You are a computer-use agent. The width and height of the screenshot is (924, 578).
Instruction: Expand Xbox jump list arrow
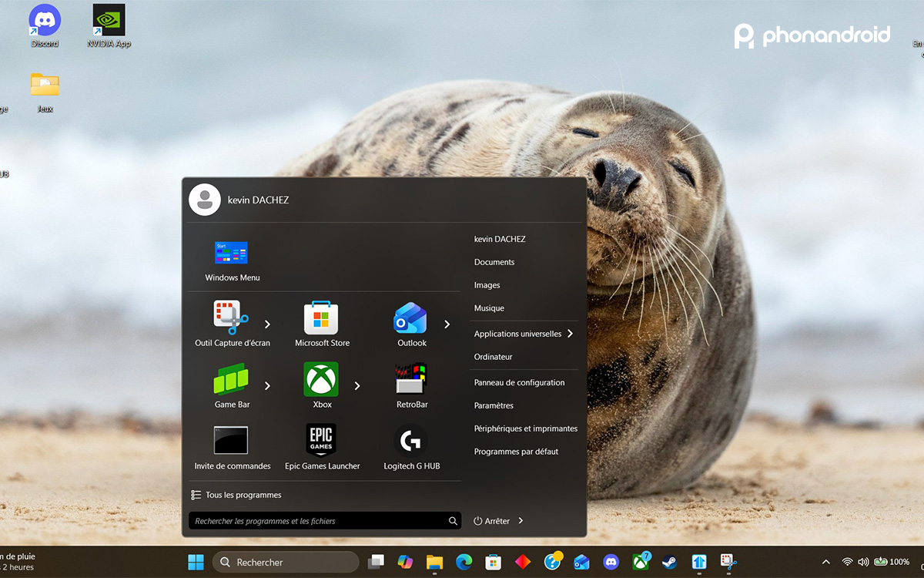point(357,385)
